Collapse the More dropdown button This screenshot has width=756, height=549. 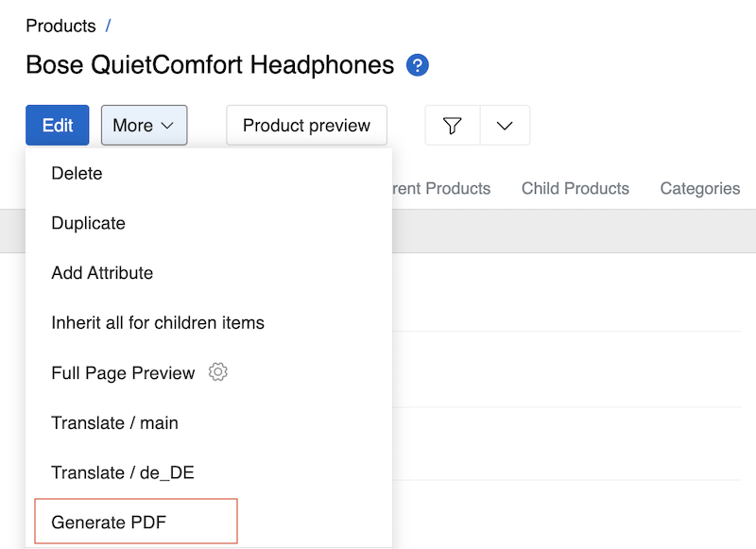pos(144,126)
